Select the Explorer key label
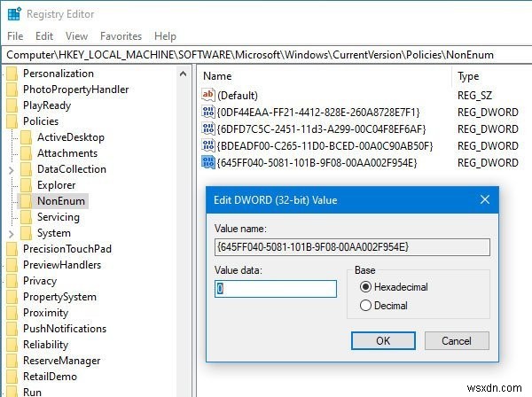This screenshot has width=532, height=397. [x=57, y=185]
